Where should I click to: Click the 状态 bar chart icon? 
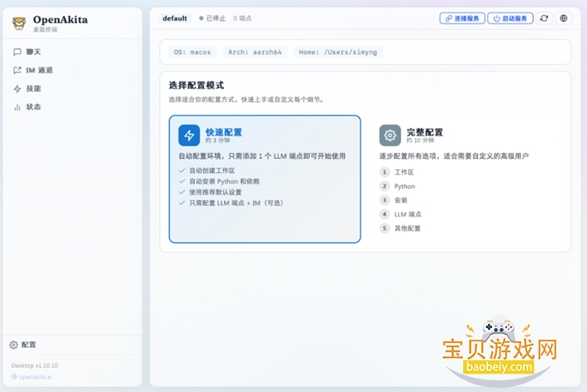click(17, 107)
